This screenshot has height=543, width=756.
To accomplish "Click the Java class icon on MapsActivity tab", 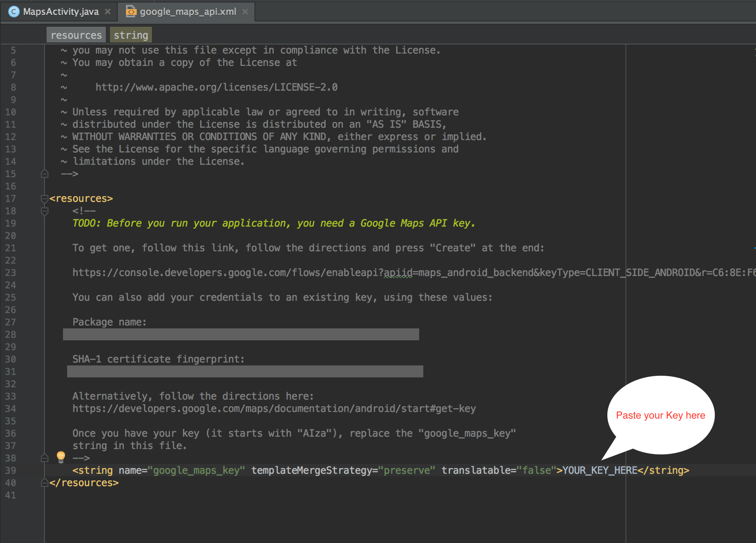I will pyautogui.click(x=14, y=12).
